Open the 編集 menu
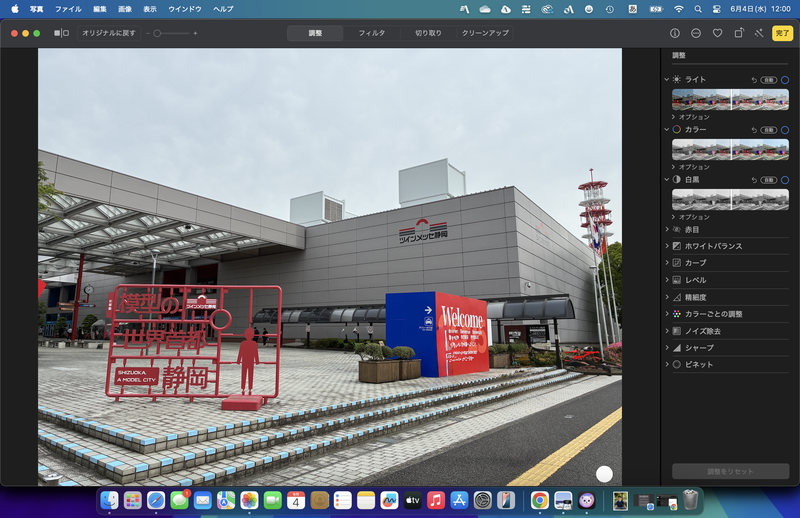Image resolution: width=800 pixels, height=518 pixels. click(x=100, y=9)
